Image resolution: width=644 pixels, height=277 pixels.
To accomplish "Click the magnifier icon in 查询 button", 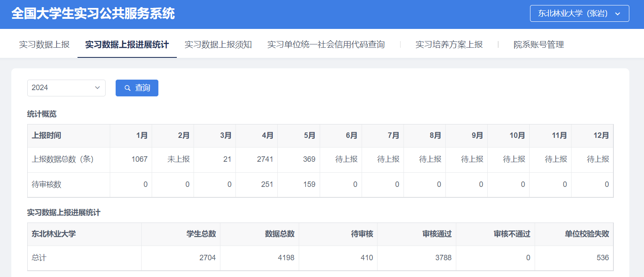I will pos(128,88).
